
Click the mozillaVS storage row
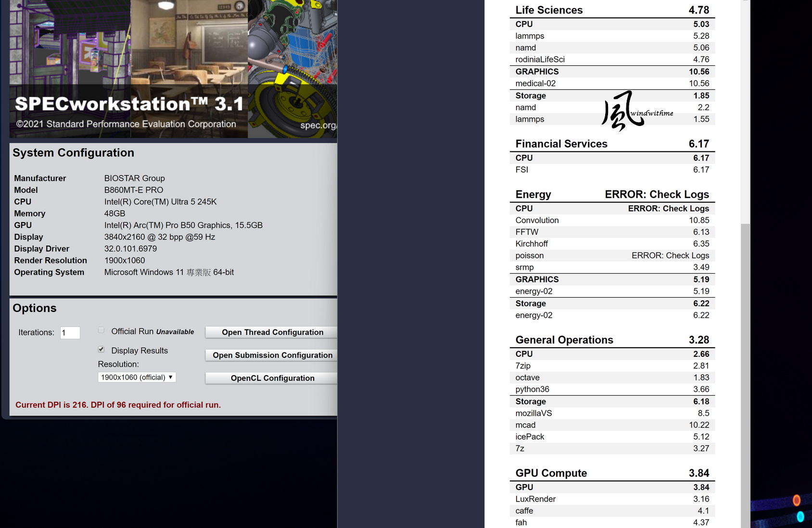[x=612, y=414]
